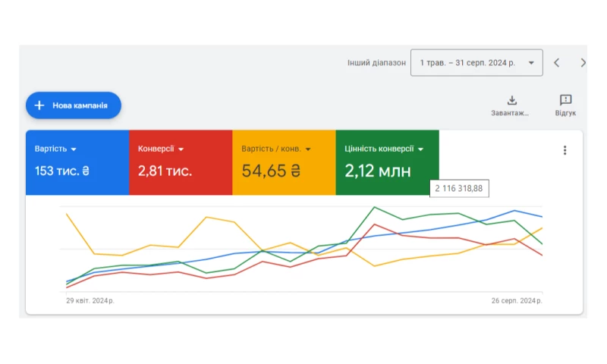The height and width of the screenshot is (364, 607).
Task: Expand the Вартість / конв. dropdown arrow
Action: tap(308, 149)
